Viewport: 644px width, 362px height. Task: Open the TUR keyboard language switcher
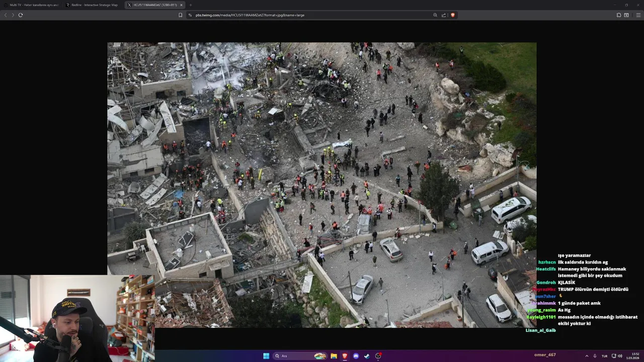pos(604,356)
